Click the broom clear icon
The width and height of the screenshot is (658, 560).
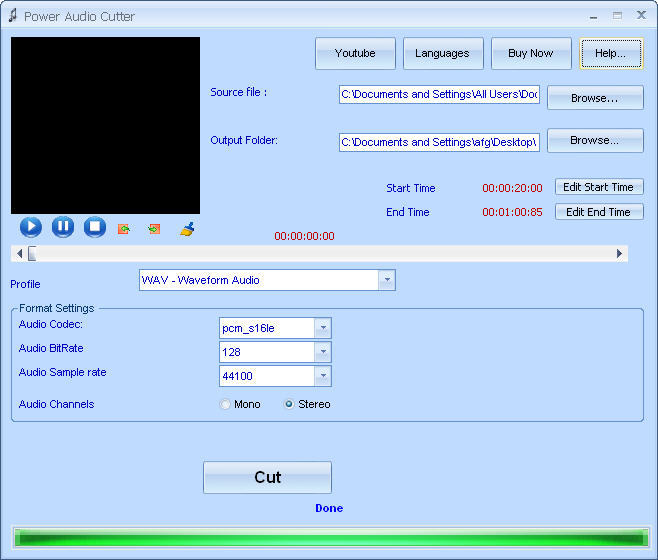(187, 229)
